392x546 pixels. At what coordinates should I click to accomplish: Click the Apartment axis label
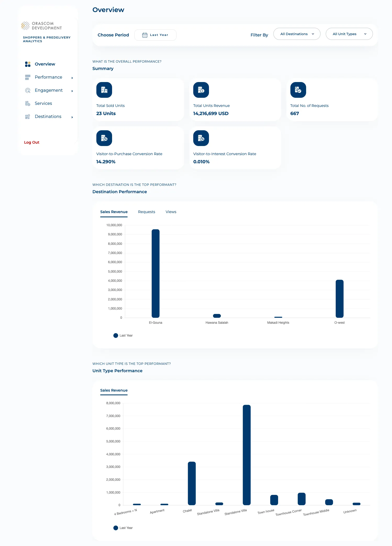point(157,511)
